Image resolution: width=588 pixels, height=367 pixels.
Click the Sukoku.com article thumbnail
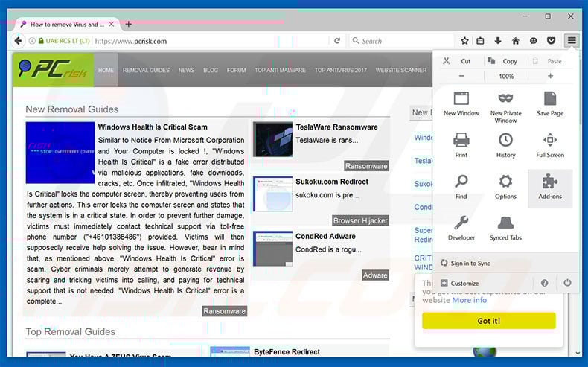272,194
